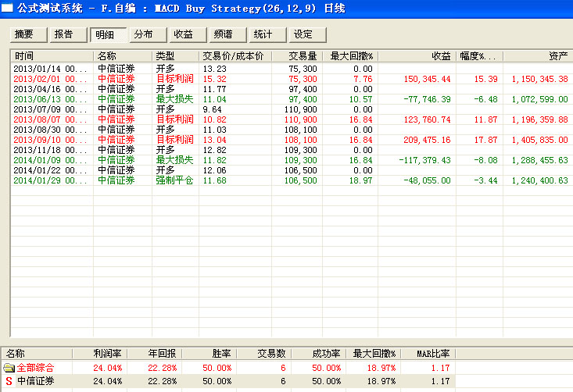
Task: Select the 2014/01/29 强制平仓 row
Action: tap(292, 180)
